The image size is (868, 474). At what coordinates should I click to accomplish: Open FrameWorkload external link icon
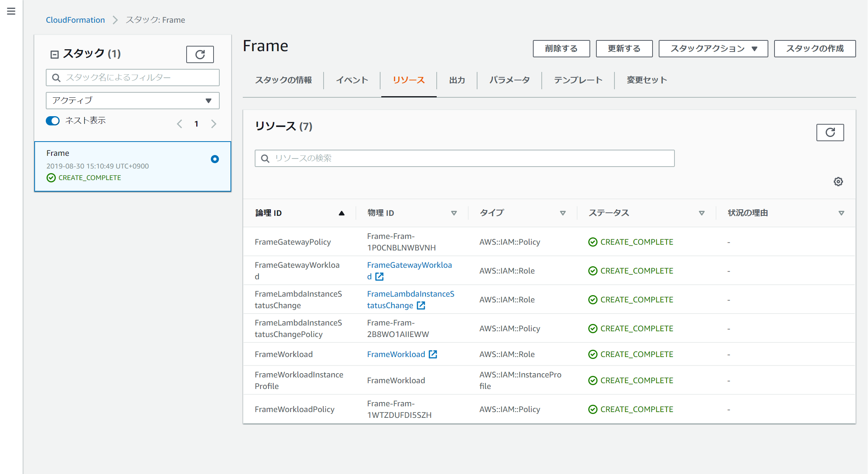(433, 354)
